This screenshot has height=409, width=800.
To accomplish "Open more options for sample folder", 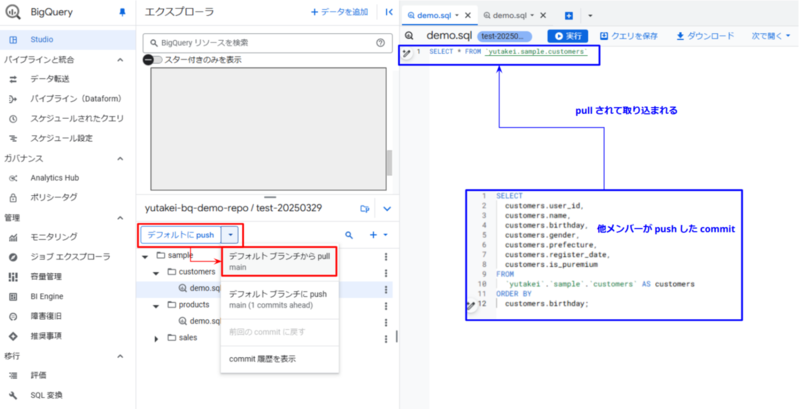I will [386, 257].
